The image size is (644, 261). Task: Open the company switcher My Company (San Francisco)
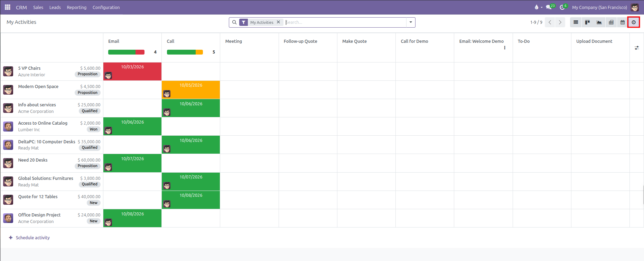click(599, 7)
